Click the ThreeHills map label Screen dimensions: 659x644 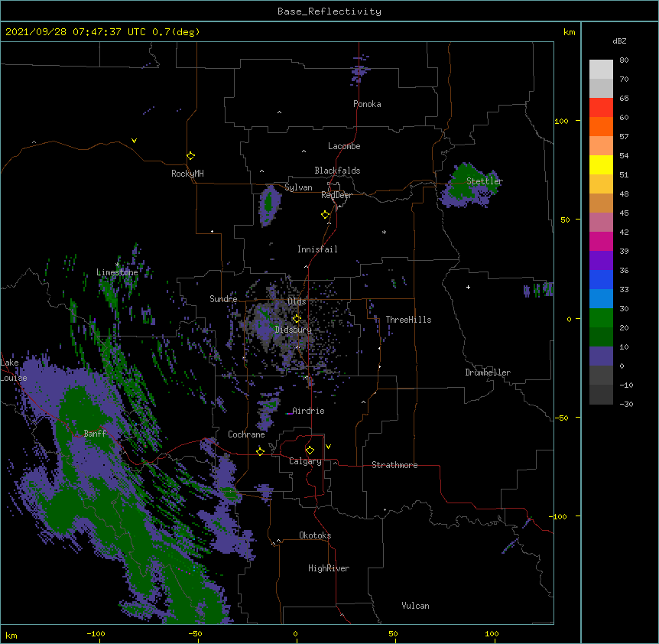(408, 320)
